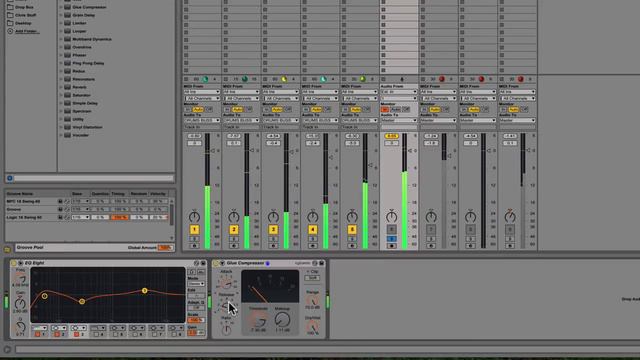Expand the Reverb device in browser
This screenshot has width=640, height=360.
pos(61,87)
